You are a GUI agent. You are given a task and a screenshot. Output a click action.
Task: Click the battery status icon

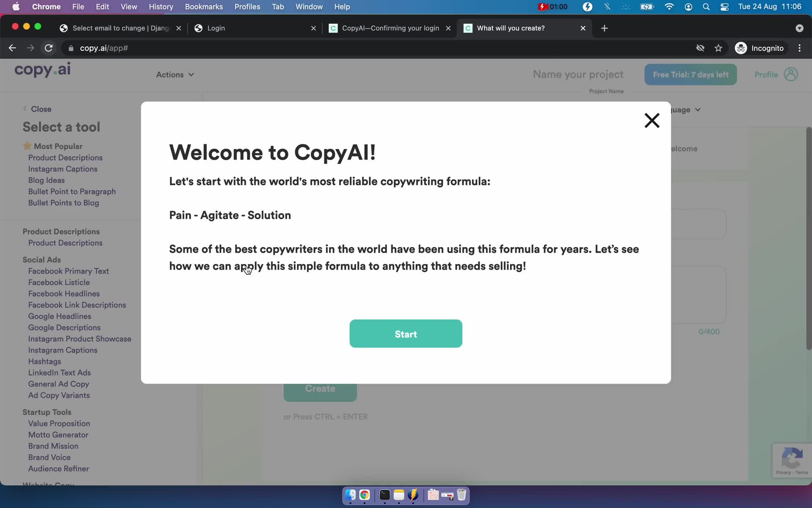pos(647,6)
